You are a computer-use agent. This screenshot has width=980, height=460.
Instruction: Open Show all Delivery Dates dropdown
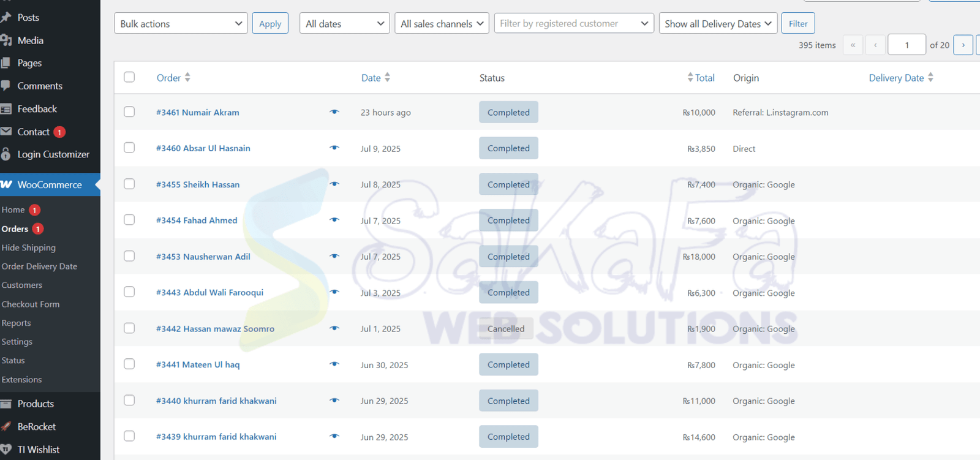718,23
